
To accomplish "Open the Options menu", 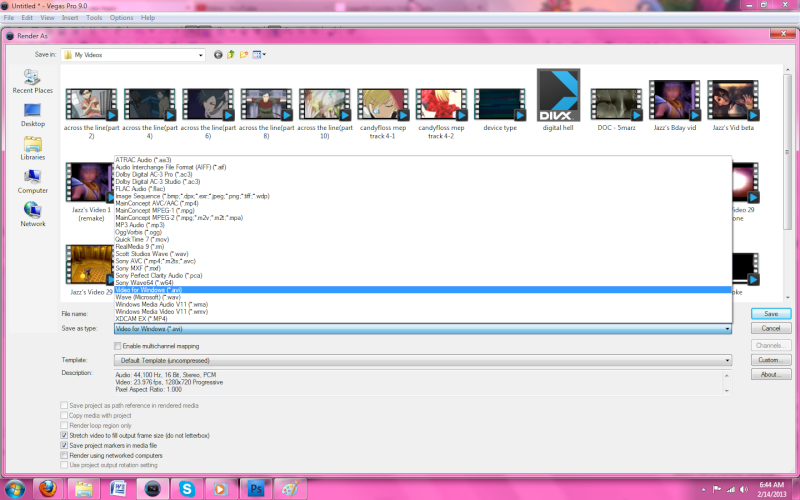I will click(121, 17).
